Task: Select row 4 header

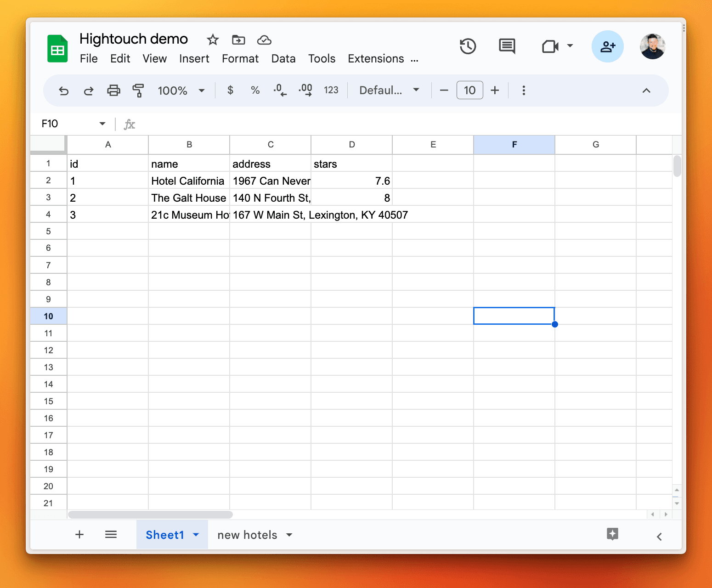Action: click(48, 214)
